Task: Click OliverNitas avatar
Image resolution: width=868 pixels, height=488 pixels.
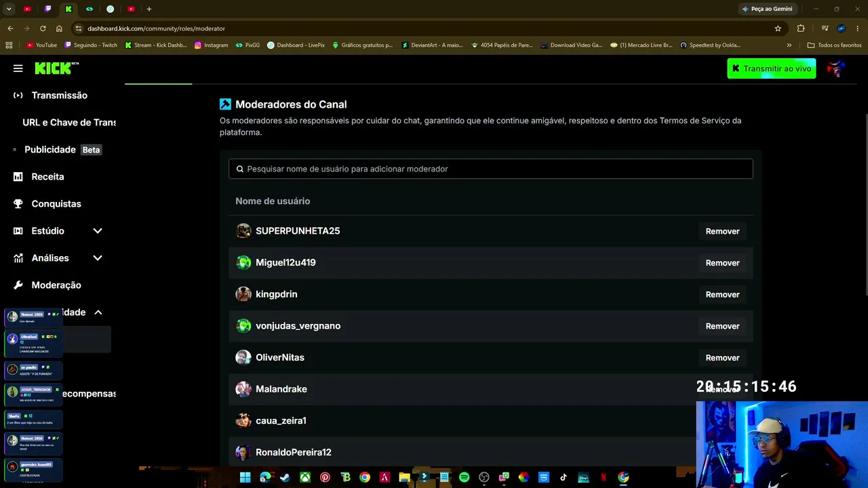Action: pos(243,357)
